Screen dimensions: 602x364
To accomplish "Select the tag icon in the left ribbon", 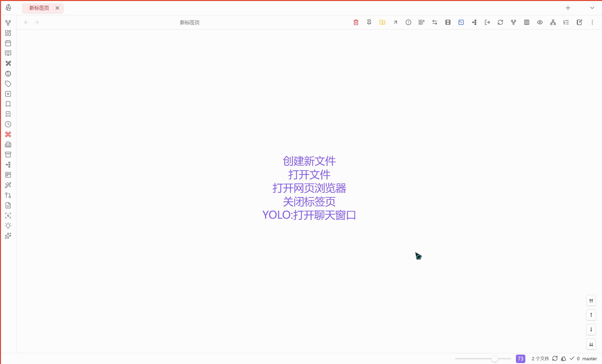I will pyautogui.click(x=8, y=84).
